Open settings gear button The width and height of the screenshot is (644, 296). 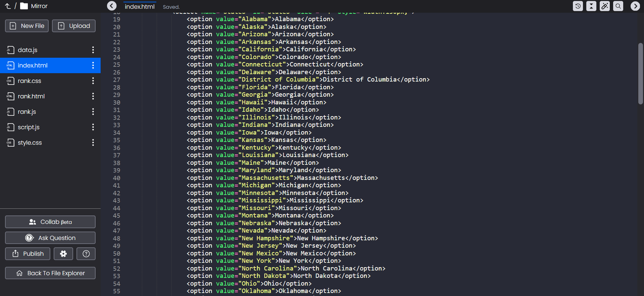[63, 254]
